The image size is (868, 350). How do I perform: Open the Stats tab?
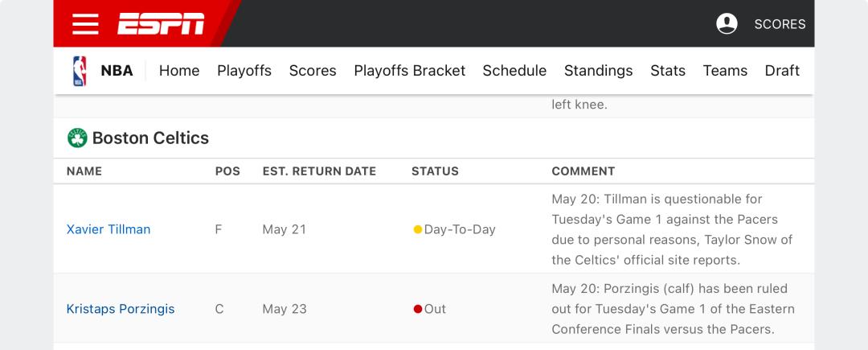[x=668, y=71]
